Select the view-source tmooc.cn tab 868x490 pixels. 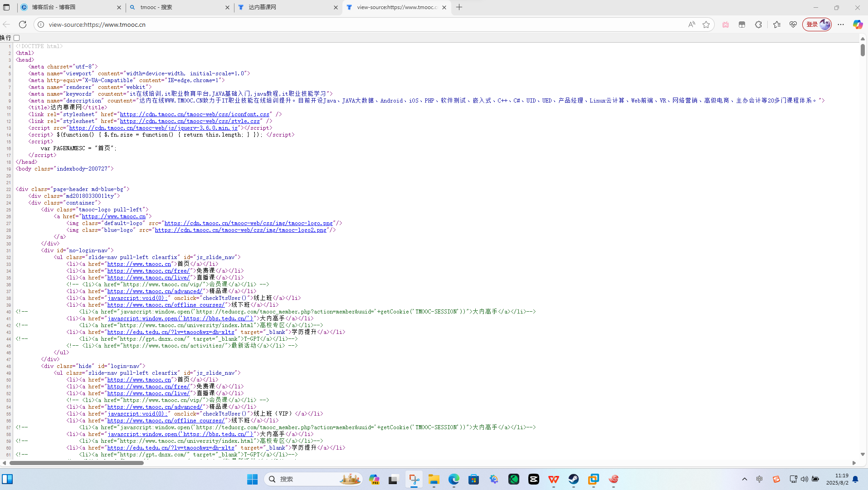397,7
